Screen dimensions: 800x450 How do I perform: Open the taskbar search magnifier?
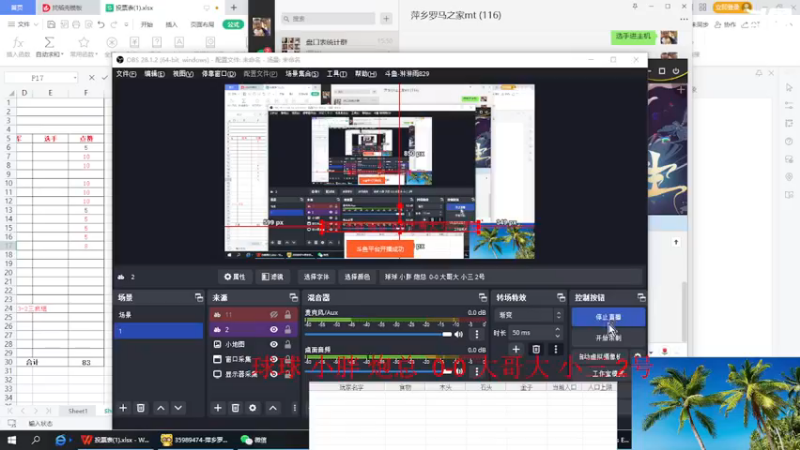[x=36, y=440]
